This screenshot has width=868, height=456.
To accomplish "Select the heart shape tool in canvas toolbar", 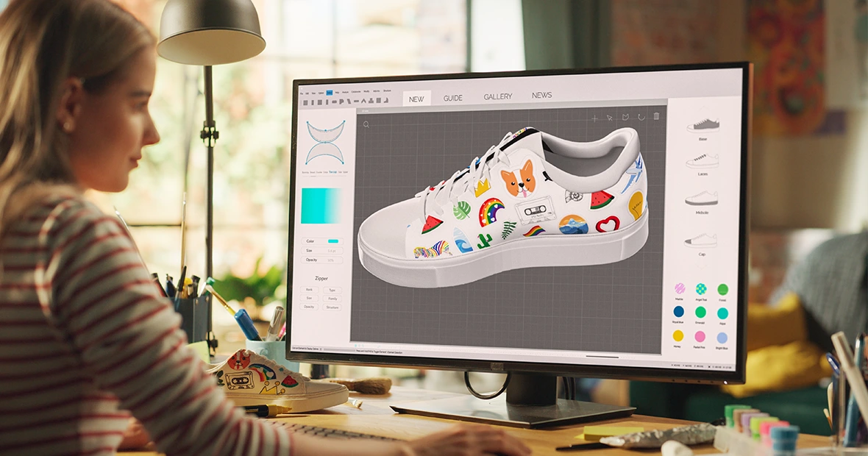I will (625, 117).
